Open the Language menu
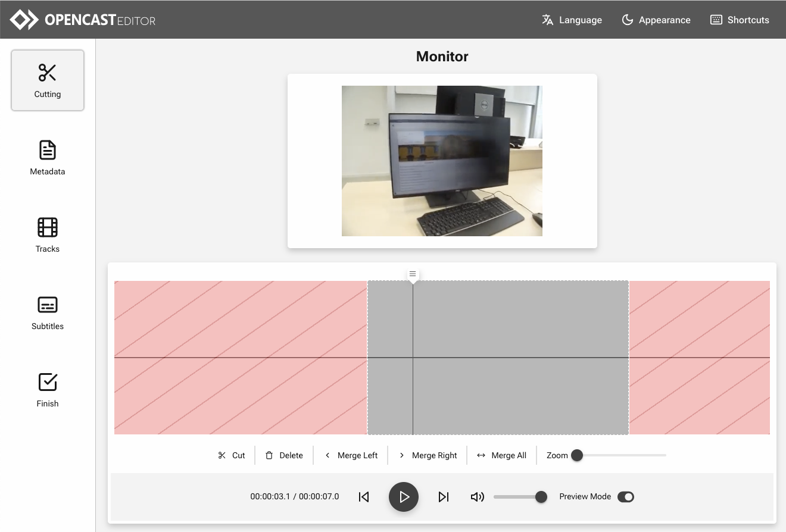Screen dimensions: 786x532 tap(572, 20)
